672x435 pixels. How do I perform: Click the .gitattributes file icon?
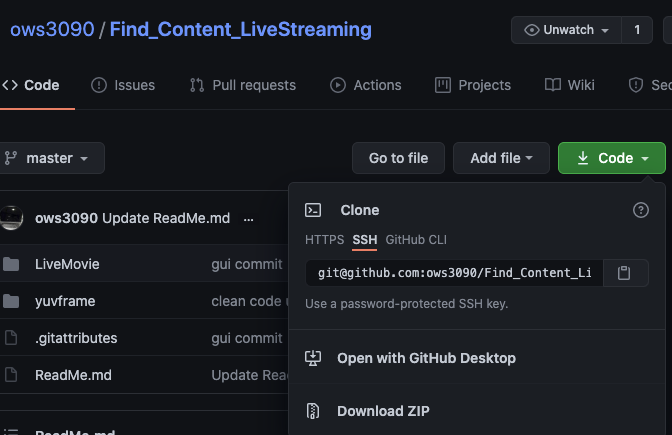[11, 338]
